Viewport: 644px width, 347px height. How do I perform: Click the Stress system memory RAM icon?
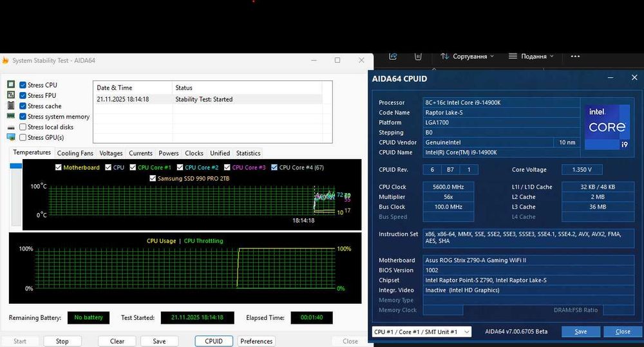pos(11,117)
